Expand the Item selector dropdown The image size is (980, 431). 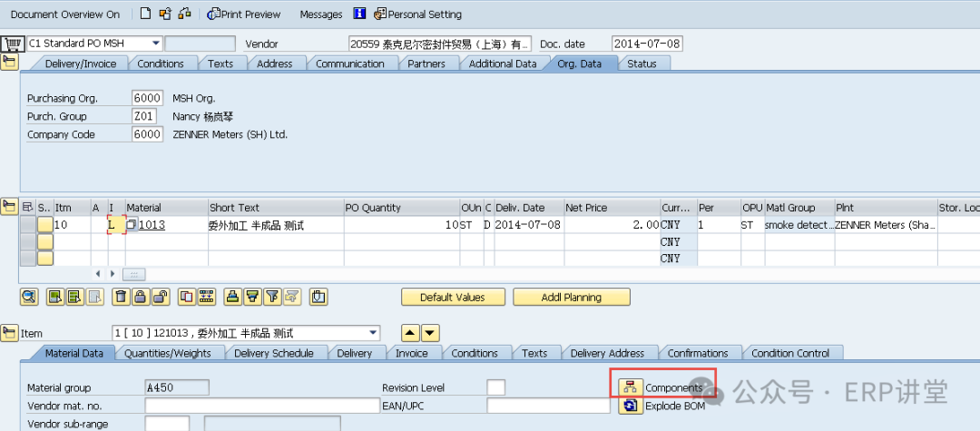click(x=373, y=333)
